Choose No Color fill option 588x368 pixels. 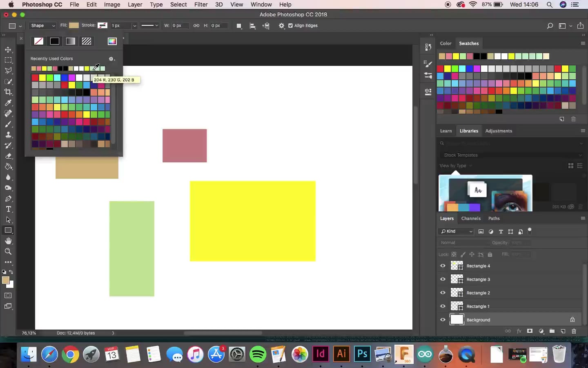tap(39, 41)
